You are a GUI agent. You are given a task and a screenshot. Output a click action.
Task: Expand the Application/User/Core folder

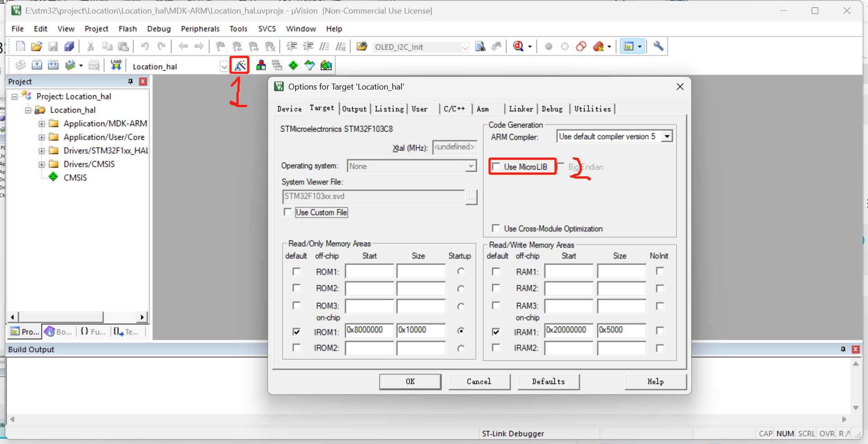coord(42,137)
